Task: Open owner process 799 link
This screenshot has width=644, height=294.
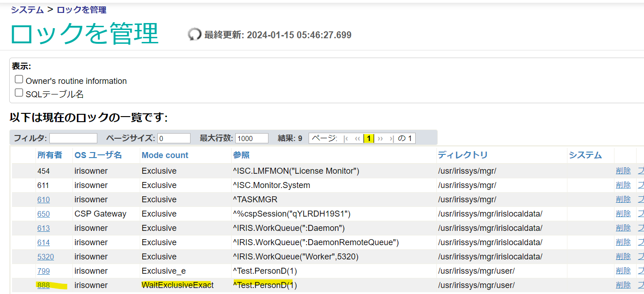Action: pos(43,271)
